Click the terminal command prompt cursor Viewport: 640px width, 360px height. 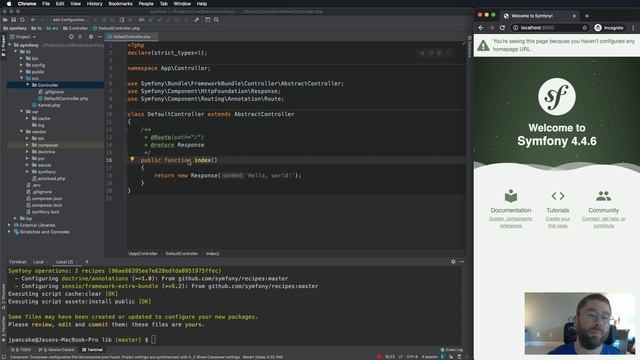click(153, 340)
